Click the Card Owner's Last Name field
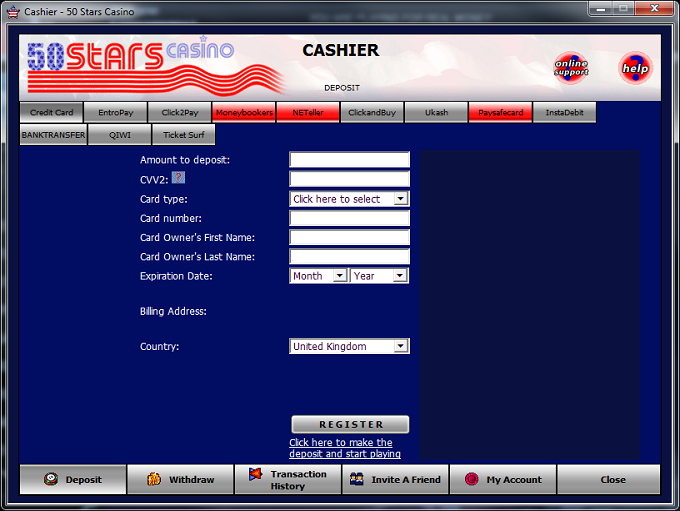This screenshot has height=511, width=680. click(350, 256)
